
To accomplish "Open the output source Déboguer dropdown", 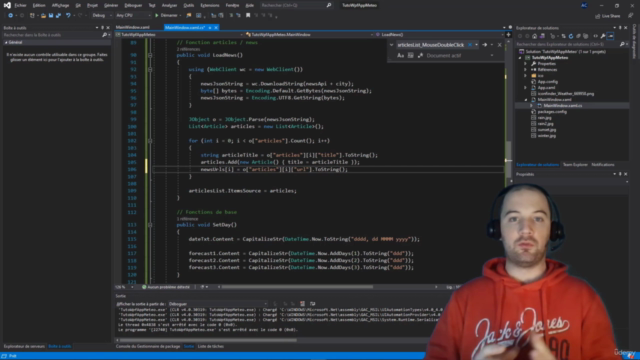I will [218, 304].
